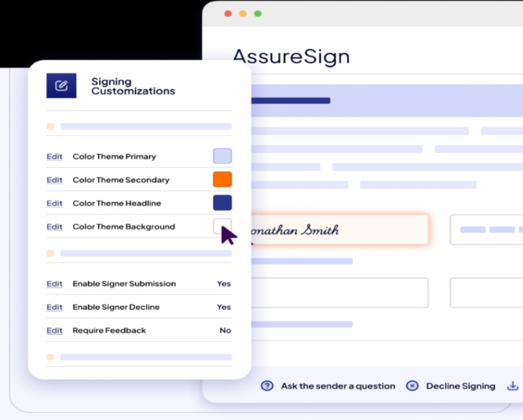Click the empty field below the signature
The width and height of the screenshot is (523, 420).
point(340,293)
